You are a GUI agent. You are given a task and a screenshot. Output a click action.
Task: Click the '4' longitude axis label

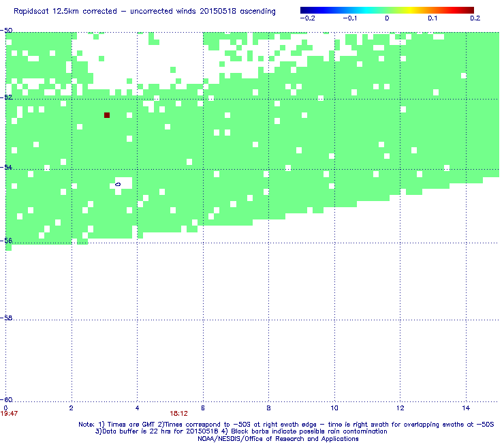click(138, 408)
